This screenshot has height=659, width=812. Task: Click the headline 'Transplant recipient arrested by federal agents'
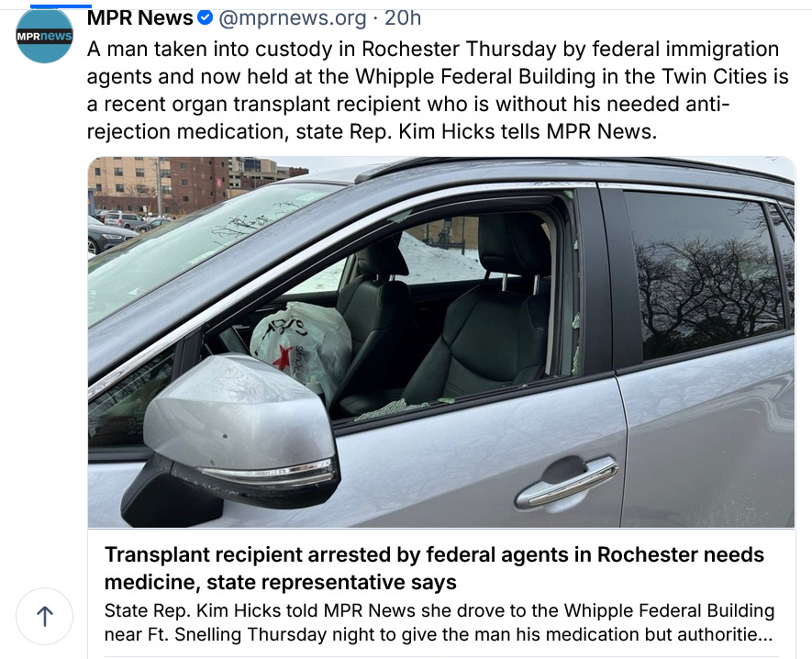click(434, 568)
